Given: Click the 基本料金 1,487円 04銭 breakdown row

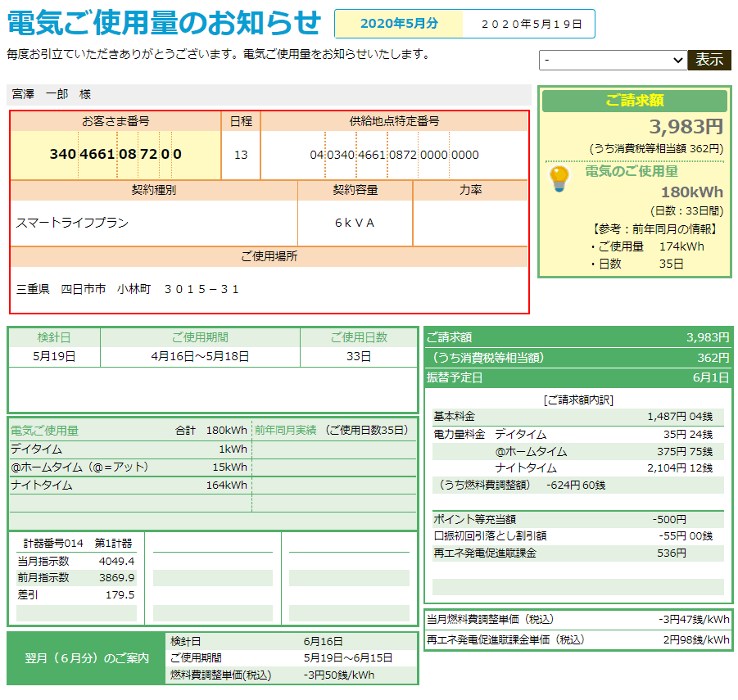Looking at the screenshot, I should coord(577,416).
